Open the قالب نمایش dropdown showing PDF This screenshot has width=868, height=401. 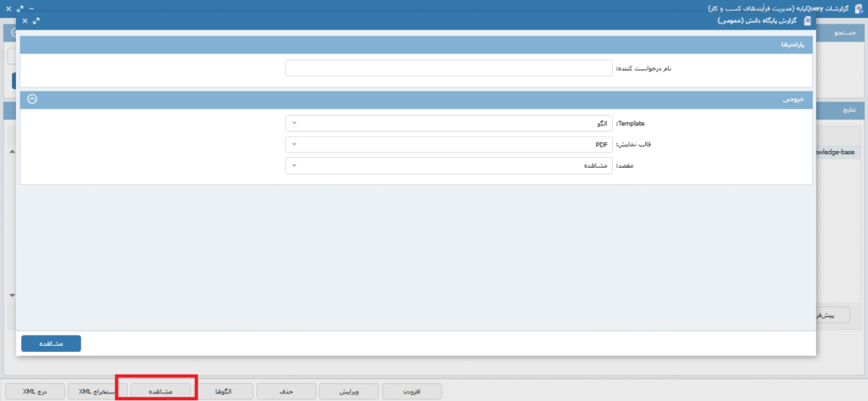pyautogui.click(x=448, y=144)
